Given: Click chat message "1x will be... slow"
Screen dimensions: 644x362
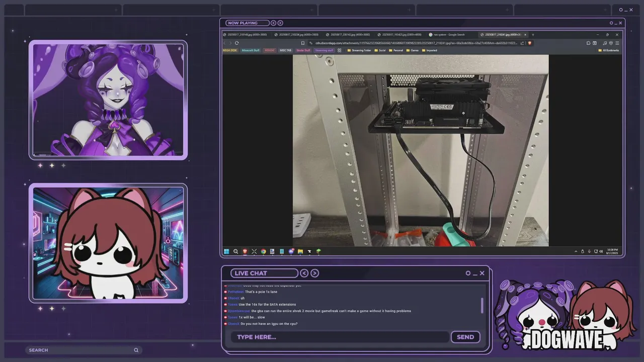Looking at the screenshot, I should 252,317.
